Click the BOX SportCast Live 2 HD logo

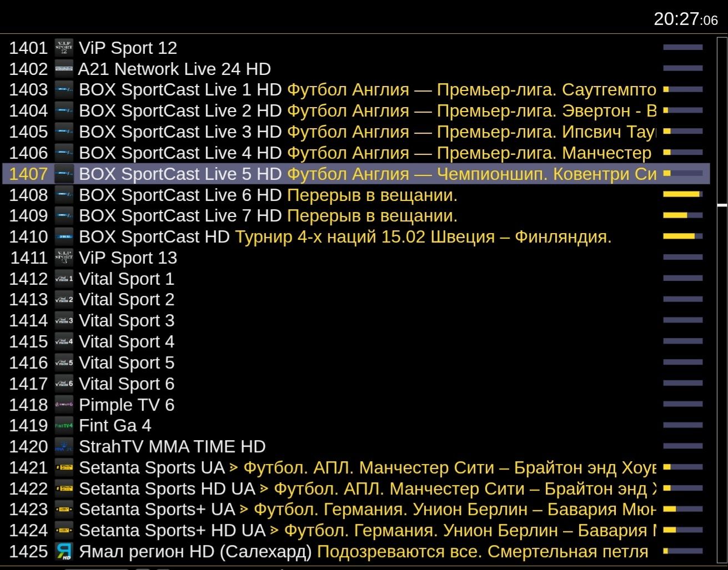pos(64,110)
